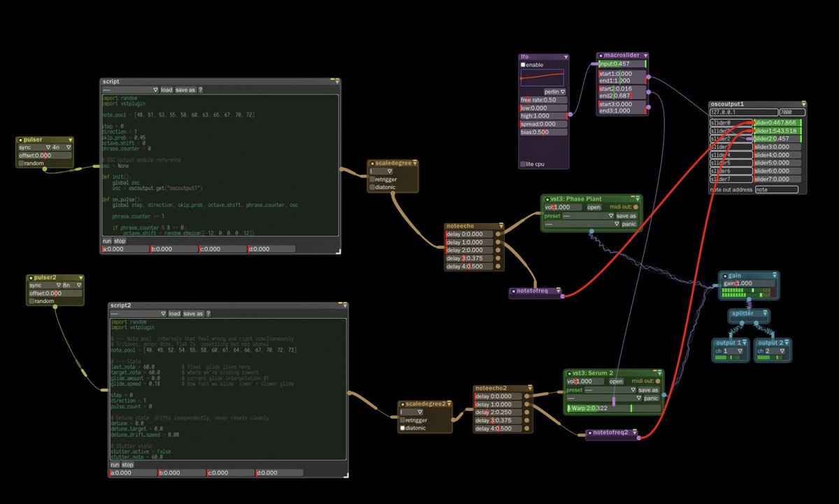
Task: Open the gain module menu triangle
Action: click(773, 275)
